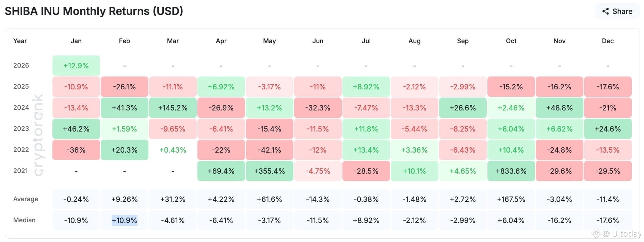Select the May 2022 -42.1% cell
This screenshot has height=242, width=644.
269,150
